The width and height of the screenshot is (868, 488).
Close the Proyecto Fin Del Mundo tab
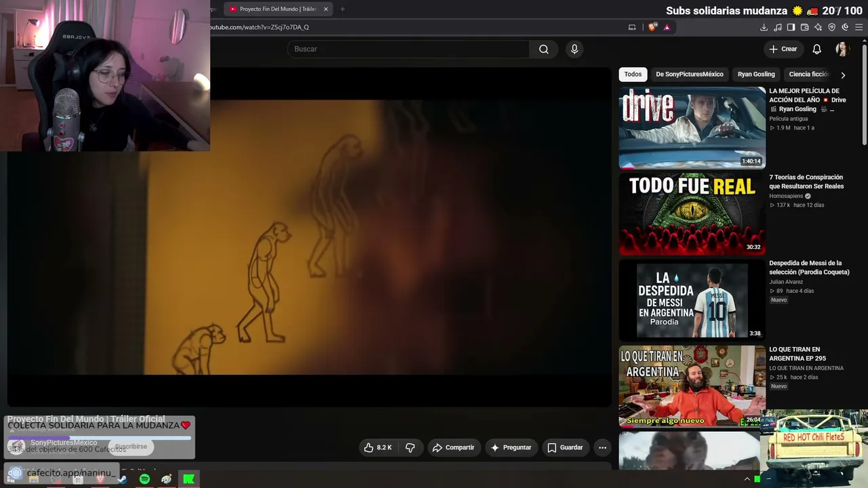coord(325,9)
